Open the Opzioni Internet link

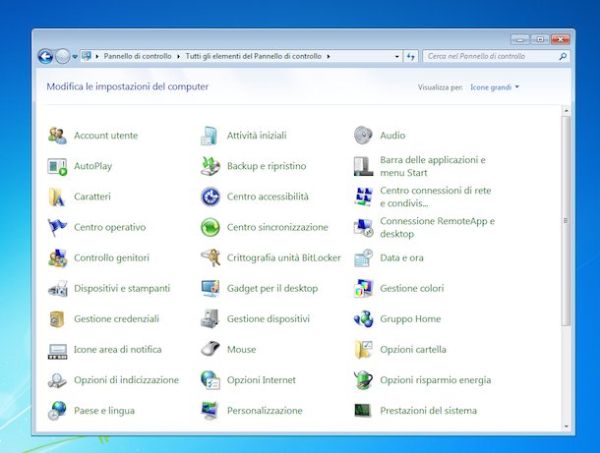click(x=261, y=380)
